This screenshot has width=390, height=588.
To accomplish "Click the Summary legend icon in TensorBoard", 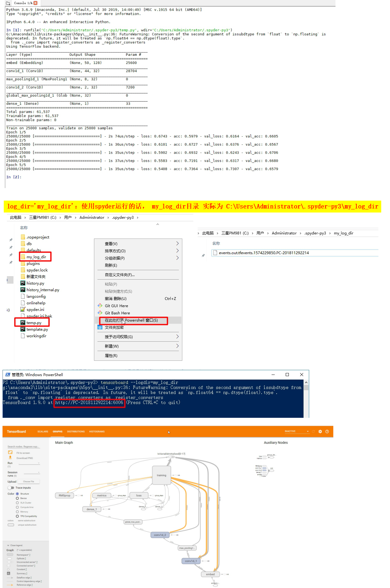I will (x=9, y=573).
